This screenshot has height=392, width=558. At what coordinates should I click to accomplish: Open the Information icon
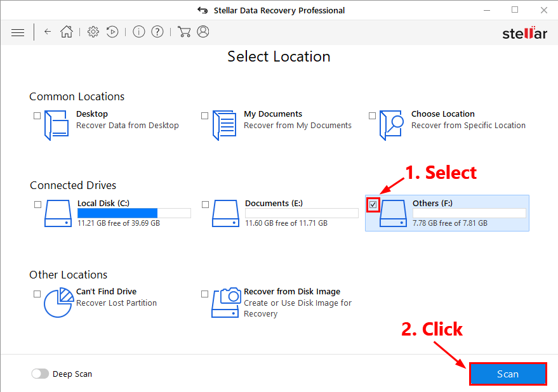point(139,32)
